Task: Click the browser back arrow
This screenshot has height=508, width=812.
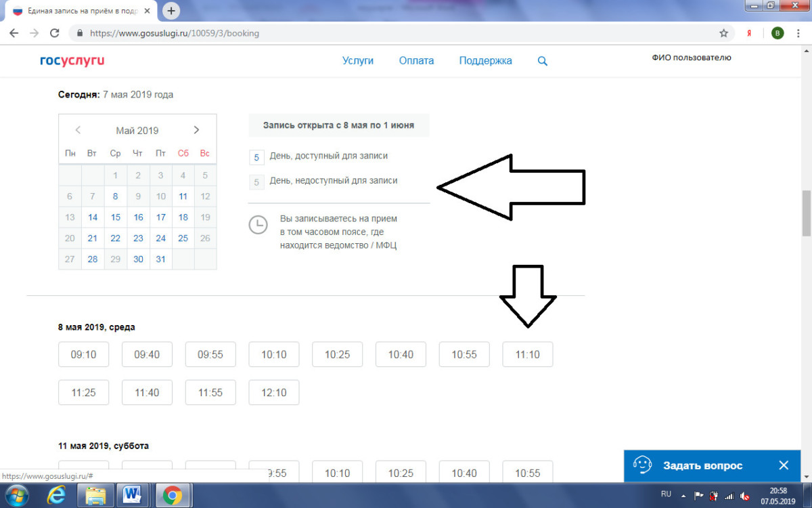Action: pyautogui.click(x=14, y=33)
